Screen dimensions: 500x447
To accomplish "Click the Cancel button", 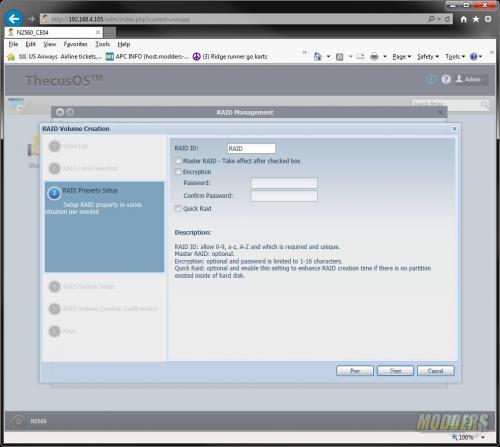I will click(435, 371).
